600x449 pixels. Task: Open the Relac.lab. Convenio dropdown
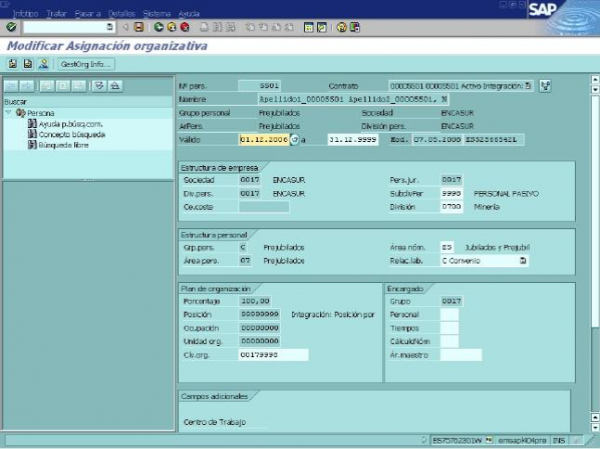pyautogui.click(x=523, y=261)
